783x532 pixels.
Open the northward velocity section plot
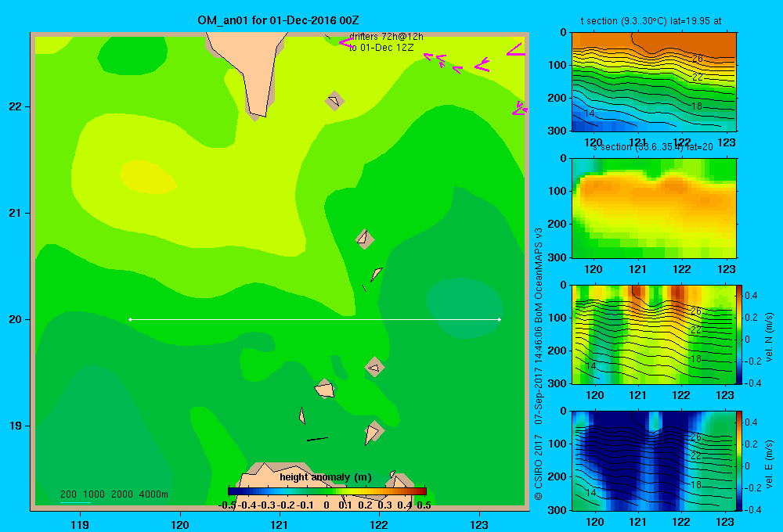654,334
